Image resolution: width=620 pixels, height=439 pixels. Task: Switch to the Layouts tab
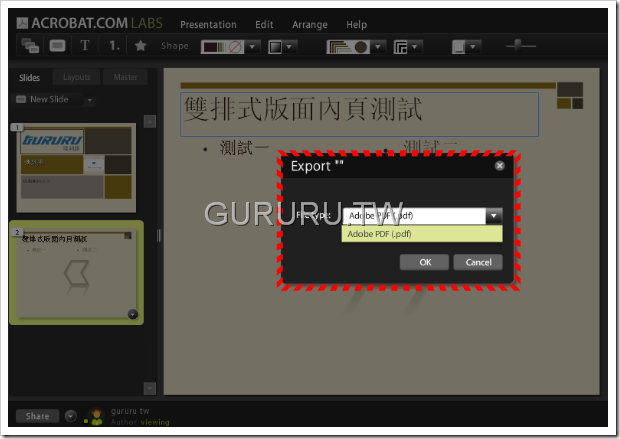(x=76, y=77)
